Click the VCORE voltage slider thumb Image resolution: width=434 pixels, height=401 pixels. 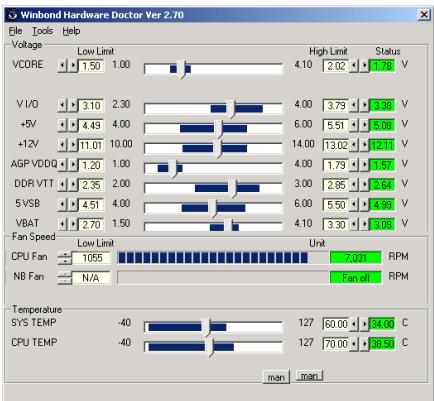(x=181, y=69)
